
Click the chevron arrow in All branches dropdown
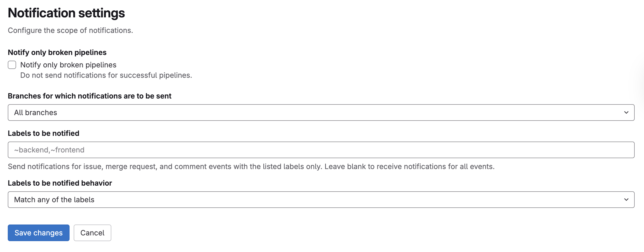coord(626,113)
